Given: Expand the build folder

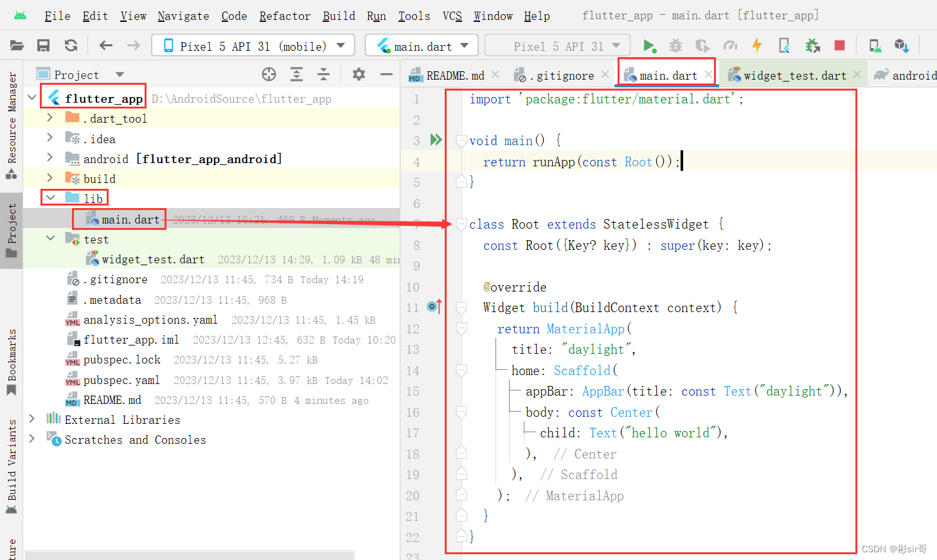Looking at the screenshot, I should (49, 178).
